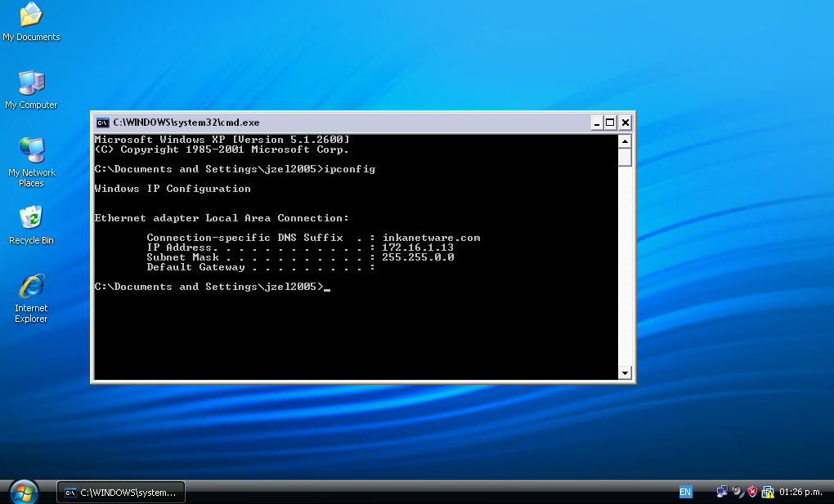Viewport: 834px width, 504px height.
Task: Click the EN language indicator in tray
Action: tap(685, 492)
